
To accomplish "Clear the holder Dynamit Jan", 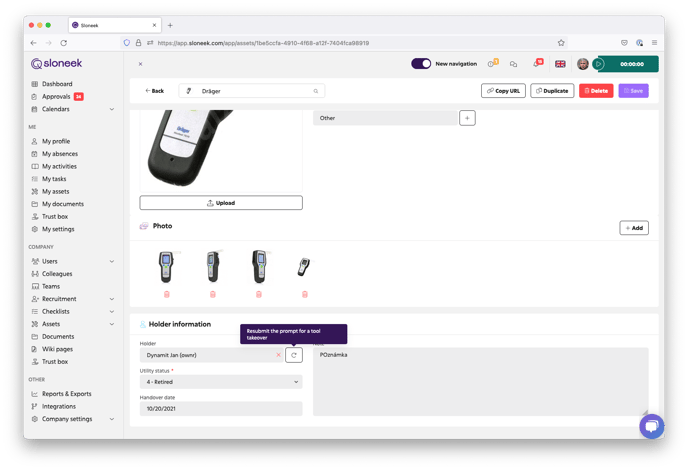I will coord(278,355).
